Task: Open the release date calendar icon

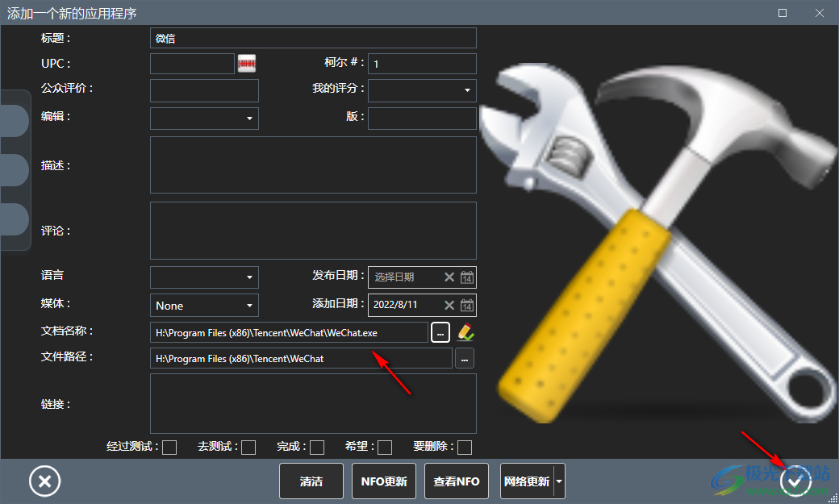Action: pos(467,277)
